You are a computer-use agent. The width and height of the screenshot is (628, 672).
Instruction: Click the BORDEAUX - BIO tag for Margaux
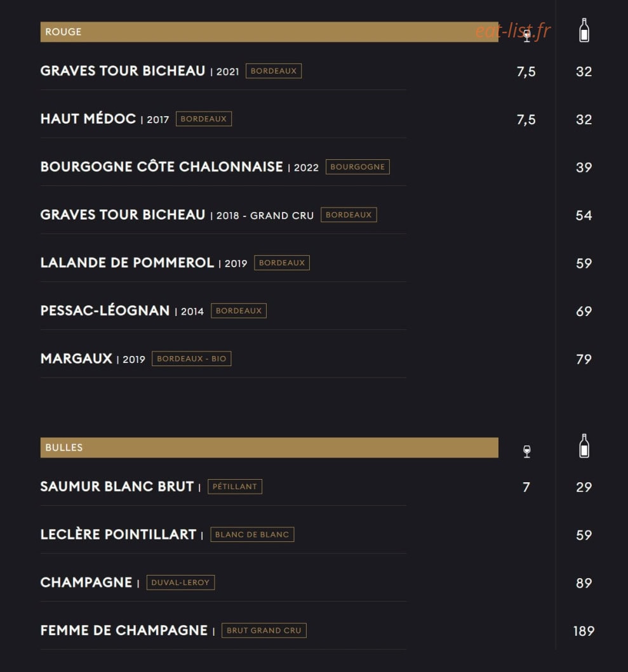191,359
